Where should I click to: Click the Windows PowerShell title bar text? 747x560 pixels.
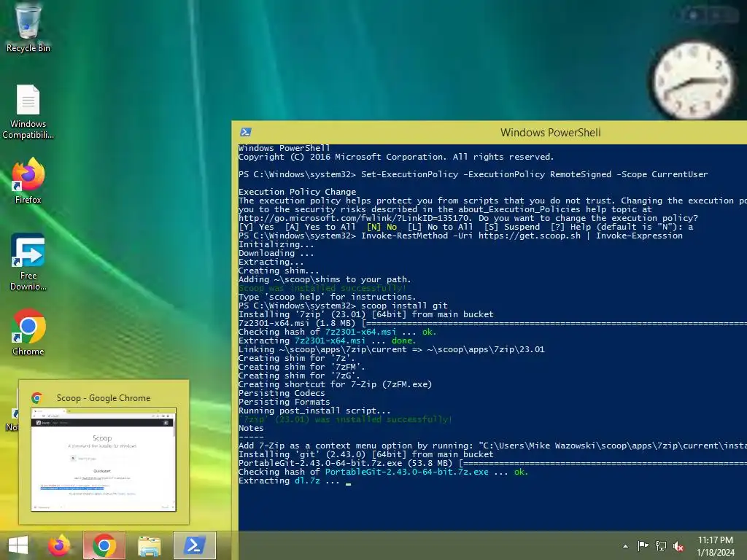coord(550,133)
